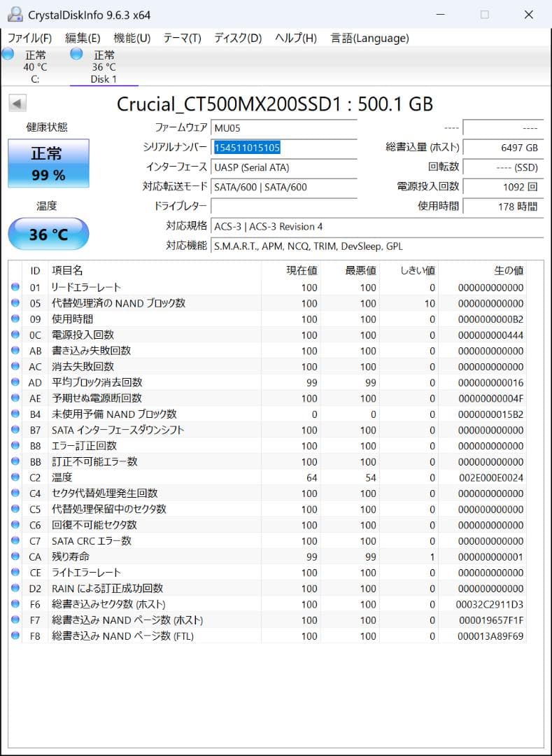The image size is (552, 756).
Task: Click the standard field ACS-3 | ACS-3 Revision 4
Action: [x=377, y=226]
